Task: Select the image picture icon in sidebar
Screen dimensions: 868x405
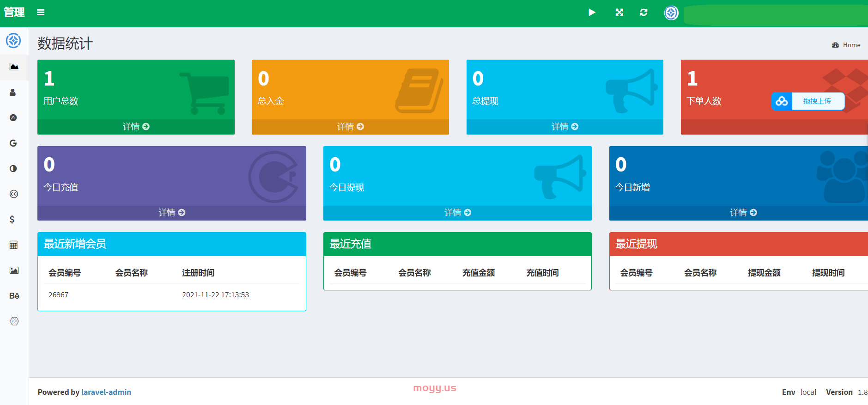Action: pyautogui.click(x=14, y=270)
